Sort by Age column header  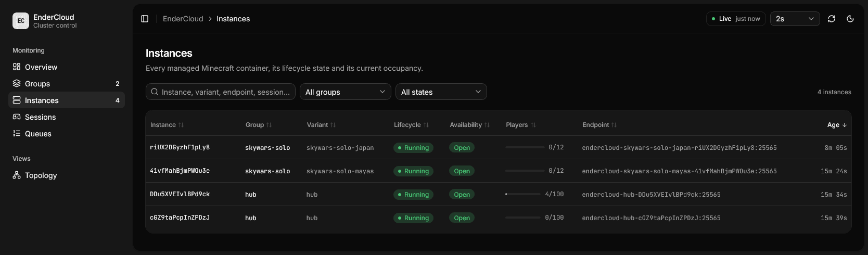coord(837,125)
